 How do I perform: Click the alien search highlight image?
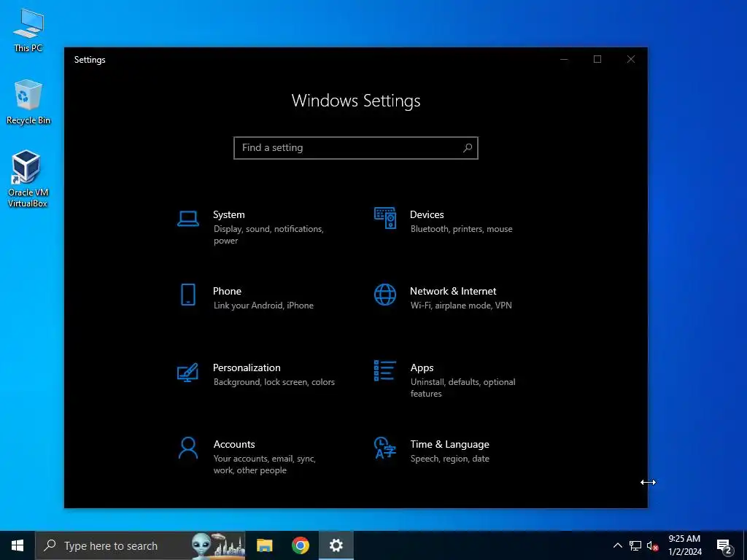(218, 545)
